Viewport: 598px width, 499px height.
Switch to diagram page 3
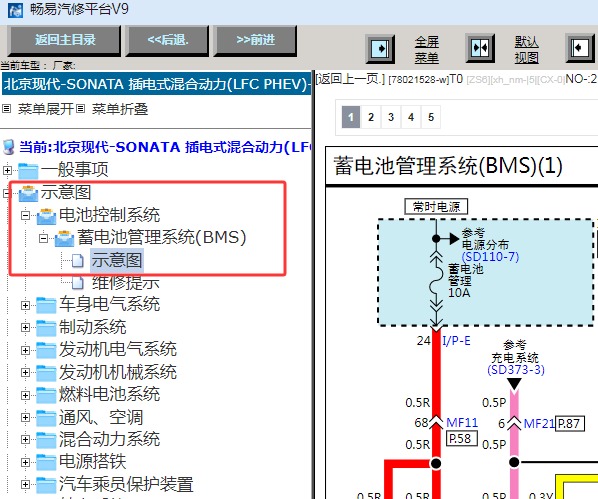[391, 117]
